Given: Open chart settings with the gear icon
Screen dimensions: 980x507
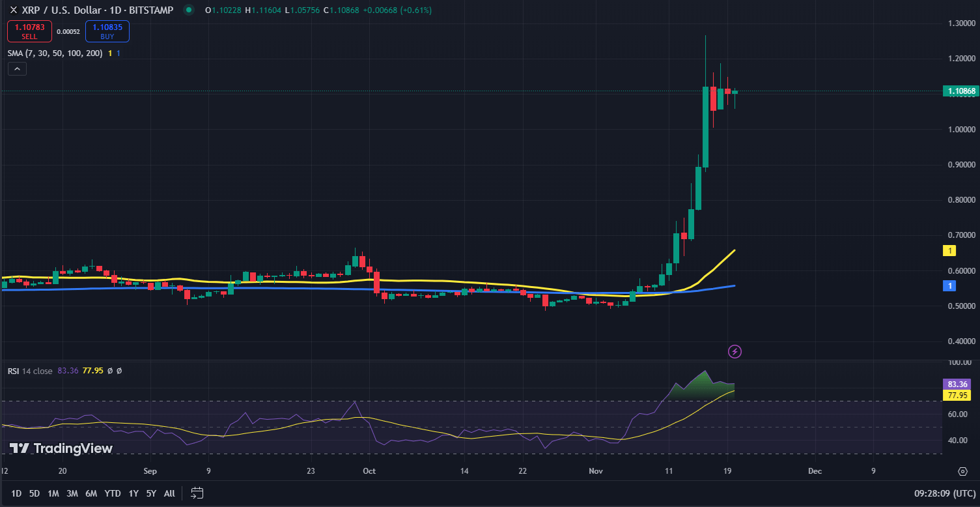Looking at the screenshot, I should coord(964,471).
